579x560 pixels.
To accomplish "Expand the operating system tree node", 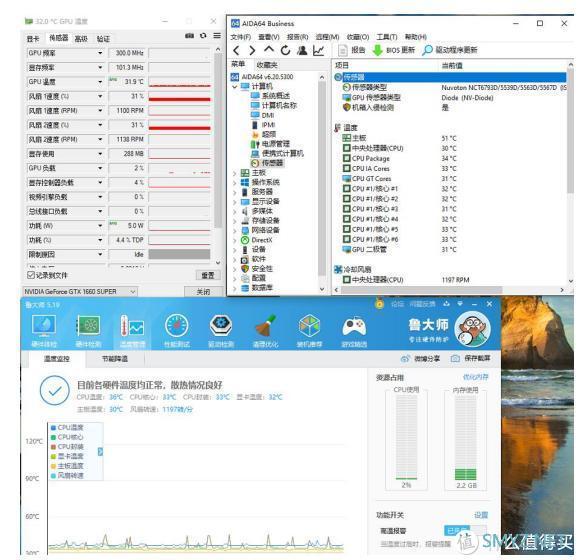I will point(234,182).
